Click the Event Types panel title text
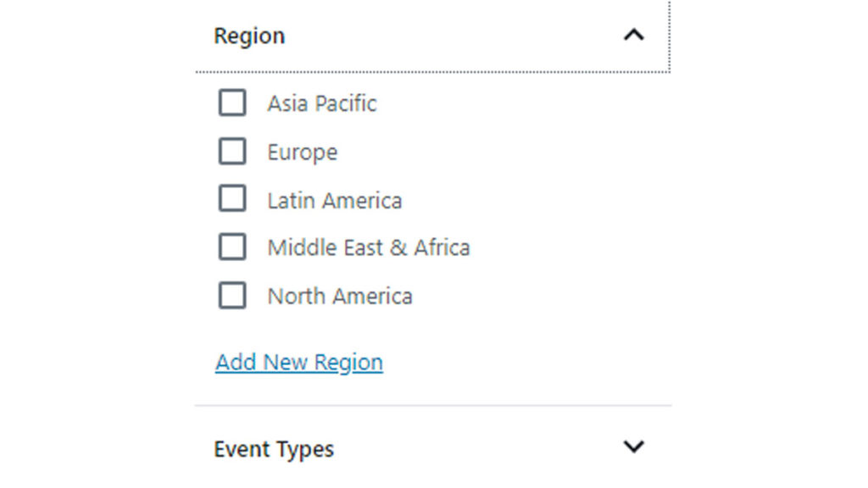868x488 pixels. coord(274,449)
